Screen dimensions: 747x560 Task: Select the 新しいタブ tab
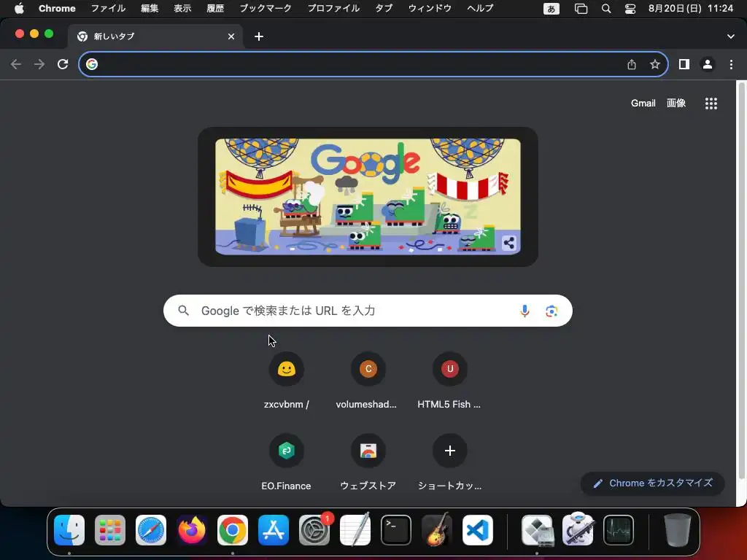tap(156, 36)
